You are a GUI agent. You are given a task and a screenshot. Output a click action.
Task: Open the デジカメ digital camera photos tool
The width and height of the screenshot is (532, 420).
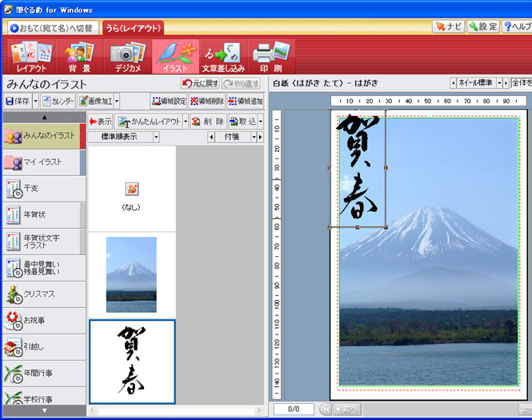pyautogui.click(x=126, y=57)
